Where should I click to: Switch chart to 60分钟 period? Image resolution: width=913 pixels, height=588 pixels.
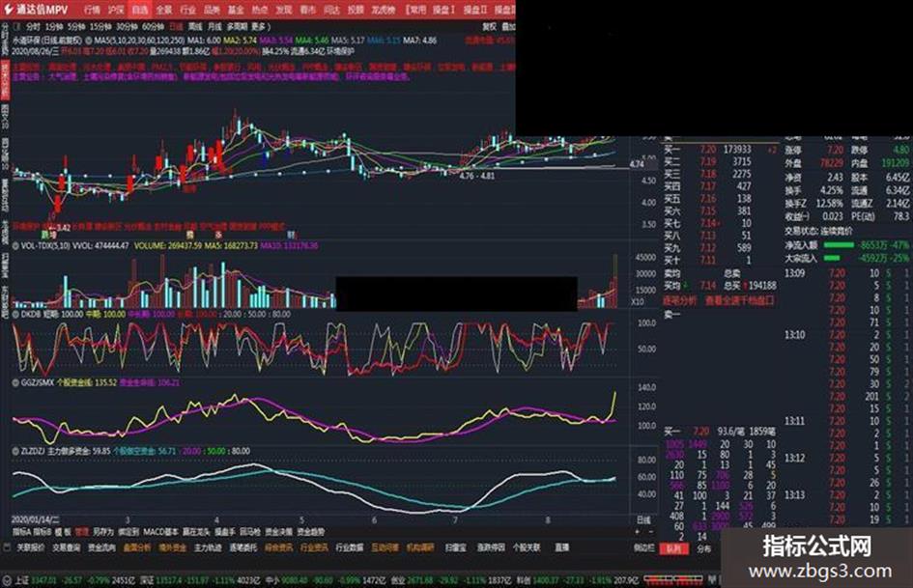coord(153,27)
